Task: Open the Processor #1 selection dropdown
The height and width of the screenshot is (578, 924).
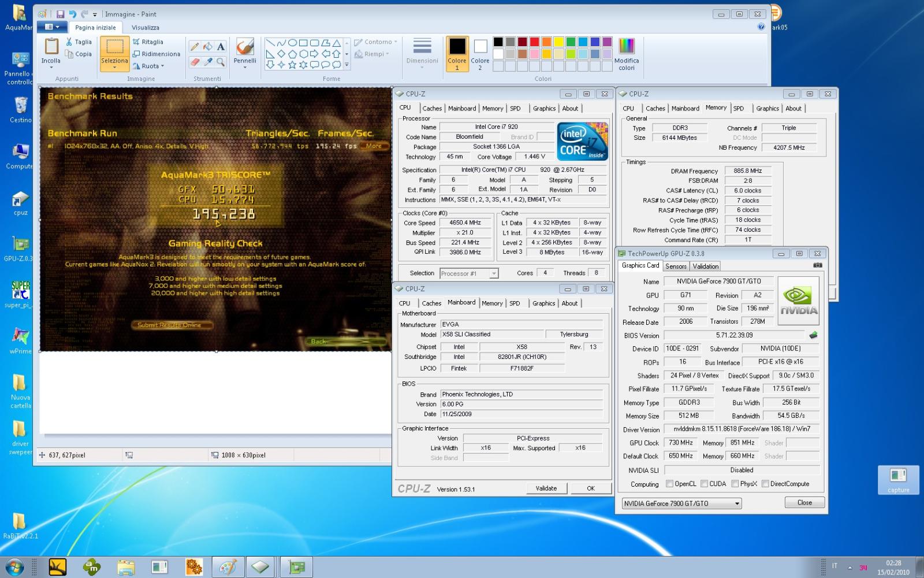Action: pyautogui.click(x=469, y=273)
